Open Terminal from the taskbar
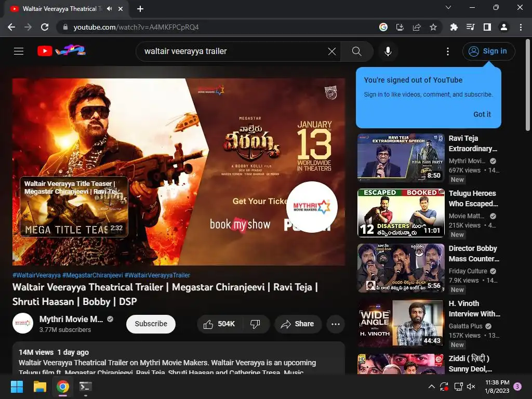Viewport: 532px width, 399px height. (86, 387)
